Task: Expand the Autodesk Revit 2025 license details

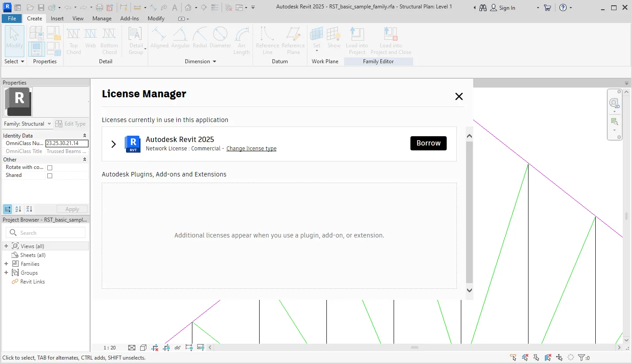Action: pos(114,144)
